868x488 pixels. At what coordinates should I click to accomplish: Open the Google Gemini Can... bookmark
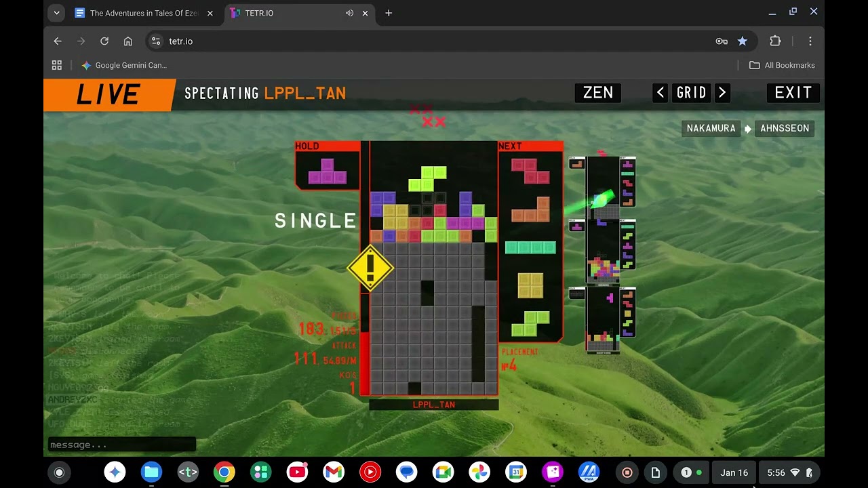(x=124, y=65)
